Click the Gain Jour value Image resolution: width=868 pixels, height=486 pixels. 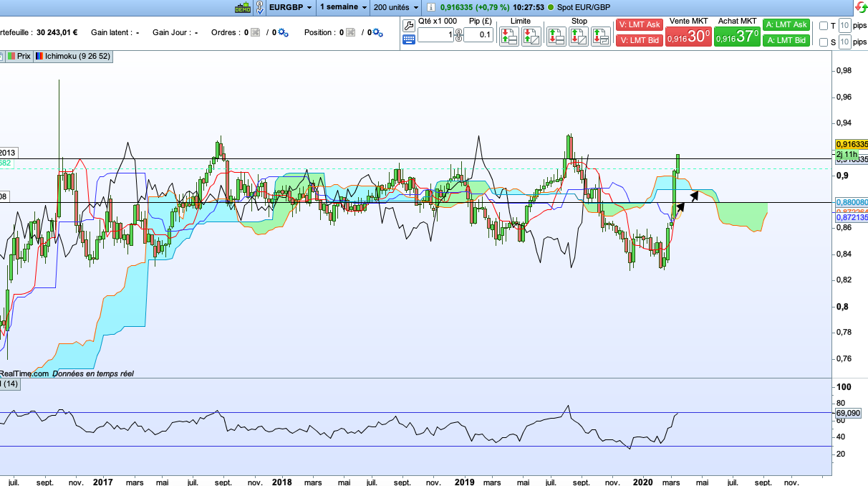(x=196, y=32)
